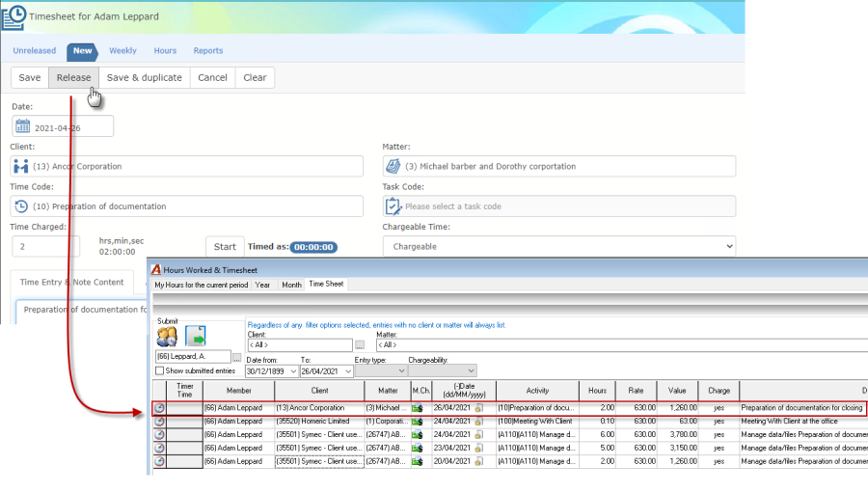Select the Time Sheet tab
The height and width of the screenshot is (493, 868).
(326, 285)
